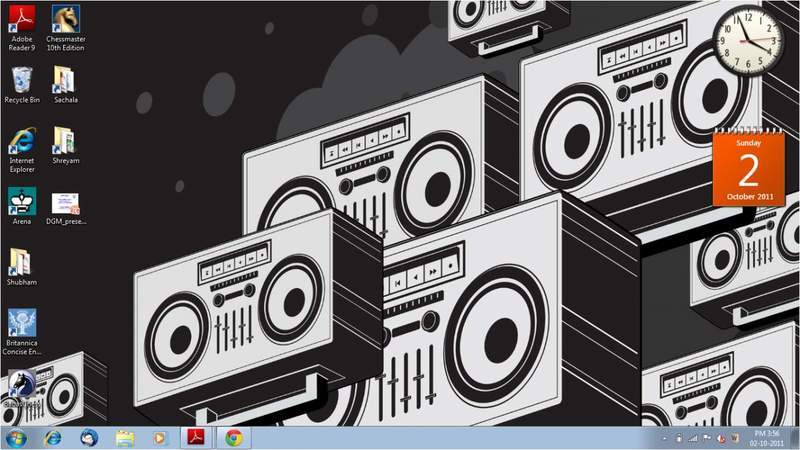Image resolution: width=800 pixels, height=450 pixels.
Task: Select the blue chess knight desktop shortcut
Action: click(22, 389)
